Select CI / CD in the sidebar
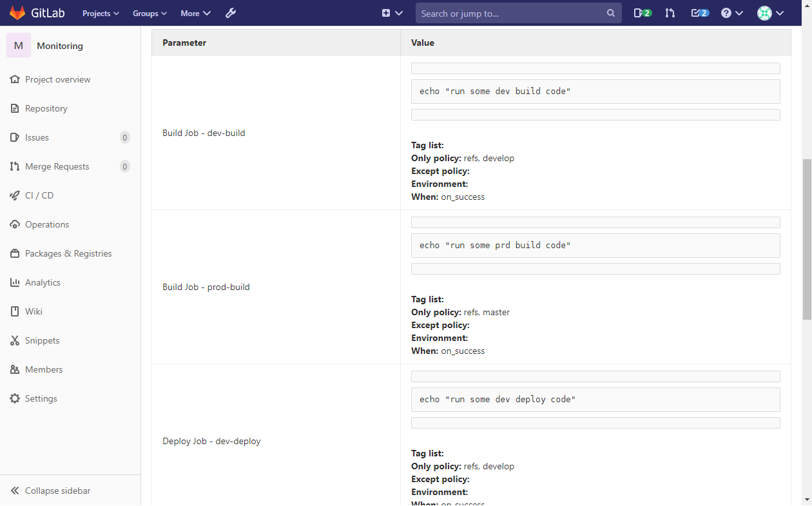This screenshot has height=506, width=812. coord(39,195)
